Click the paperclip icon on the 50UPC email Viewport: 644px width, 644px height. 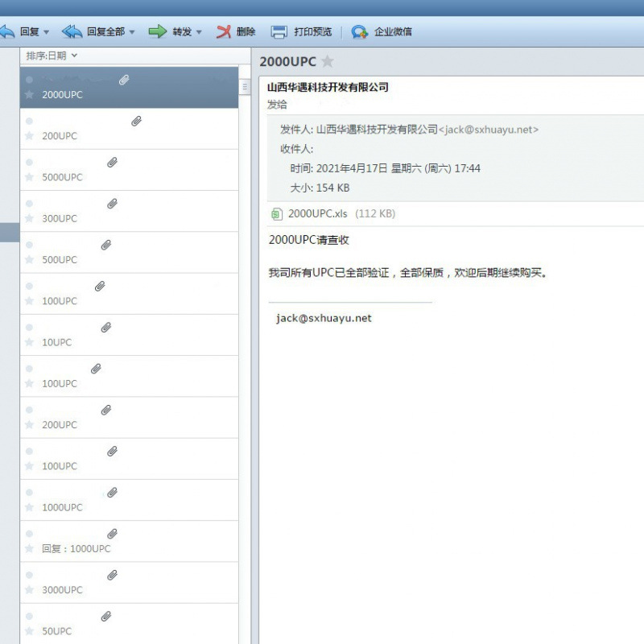106,616
